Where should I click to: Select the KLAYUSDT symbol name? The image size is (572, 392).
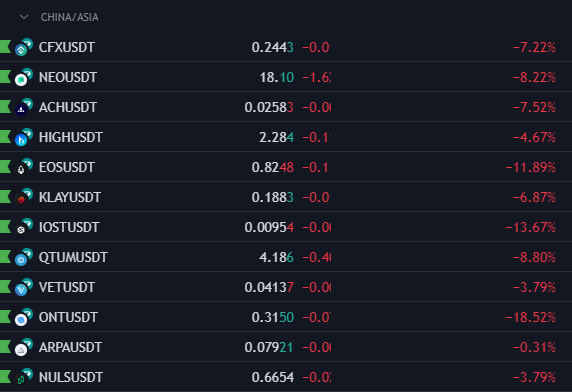pos(70,197)
